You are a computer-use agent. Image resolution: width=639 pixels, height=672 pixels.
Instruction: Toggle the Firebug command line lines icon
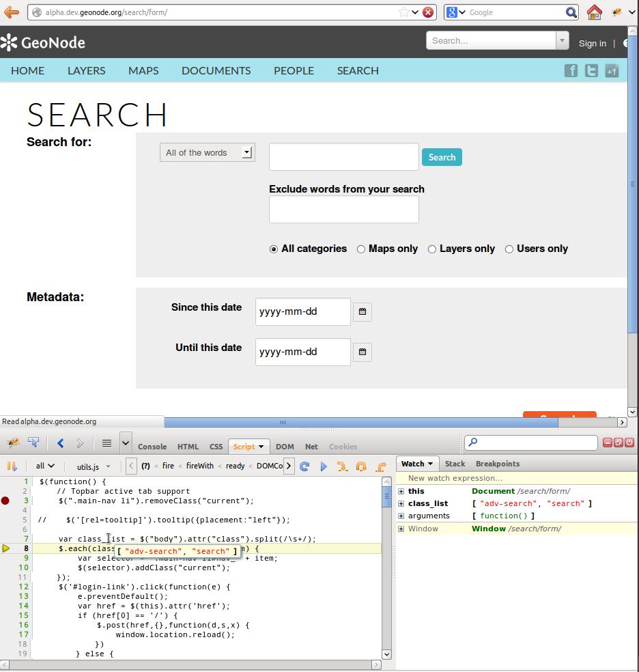(106, 444)
